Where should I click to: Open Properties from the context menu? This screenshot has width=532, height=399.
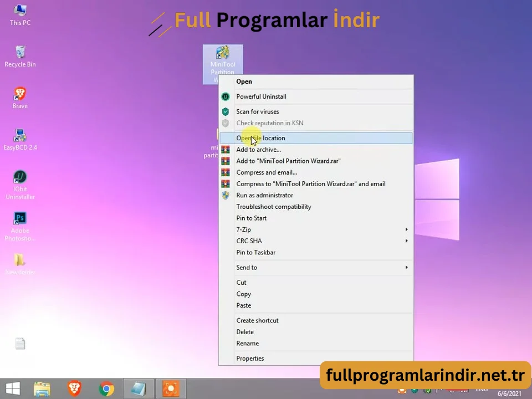(316, 359)
